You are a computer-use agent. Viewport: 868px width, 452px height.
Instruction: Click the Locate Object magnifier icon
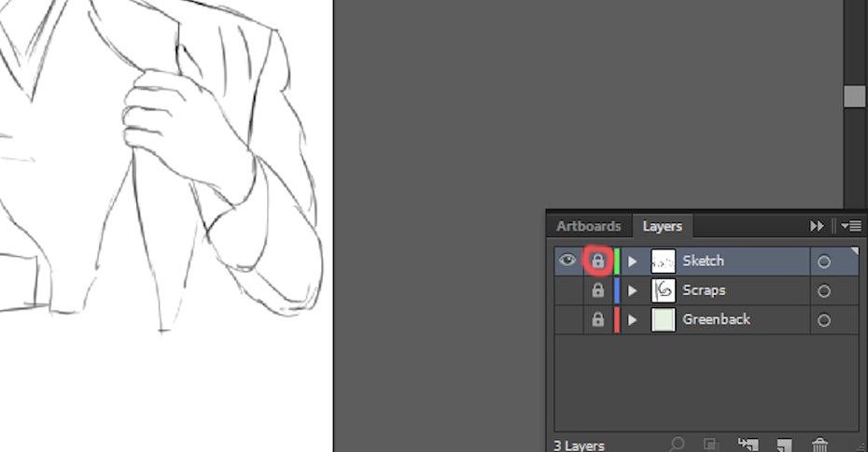678,445
